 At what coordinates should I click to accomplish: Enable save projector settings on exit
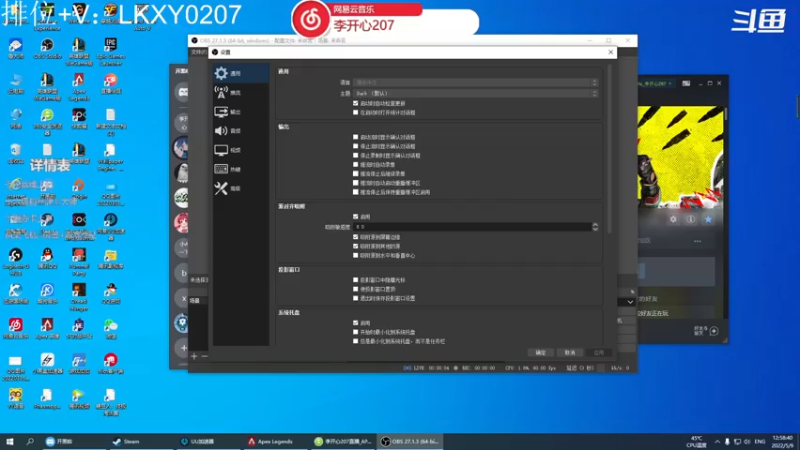click(356, 298)
